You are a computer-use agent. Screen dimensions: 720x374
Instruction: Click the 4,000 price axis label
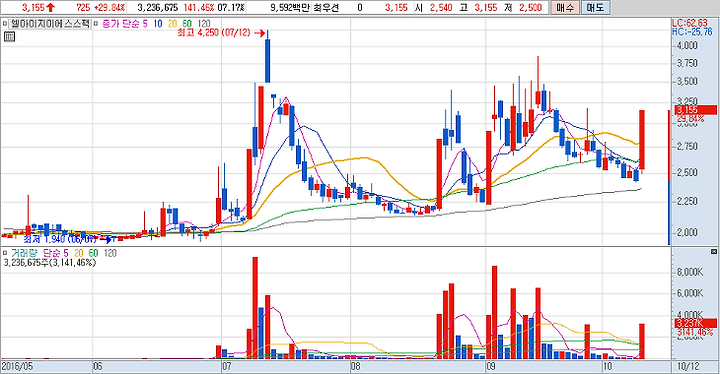[x=687, y=45]
